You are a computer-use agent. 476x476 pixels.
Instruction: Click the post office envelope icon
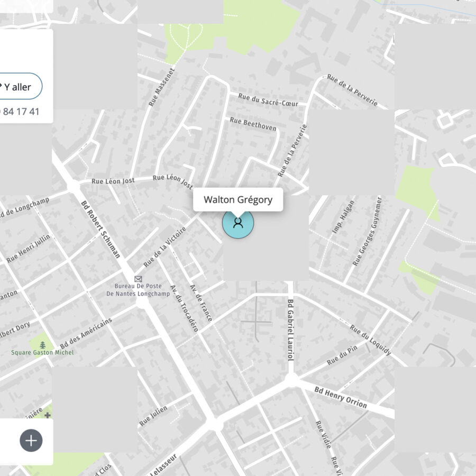[138, 279]
